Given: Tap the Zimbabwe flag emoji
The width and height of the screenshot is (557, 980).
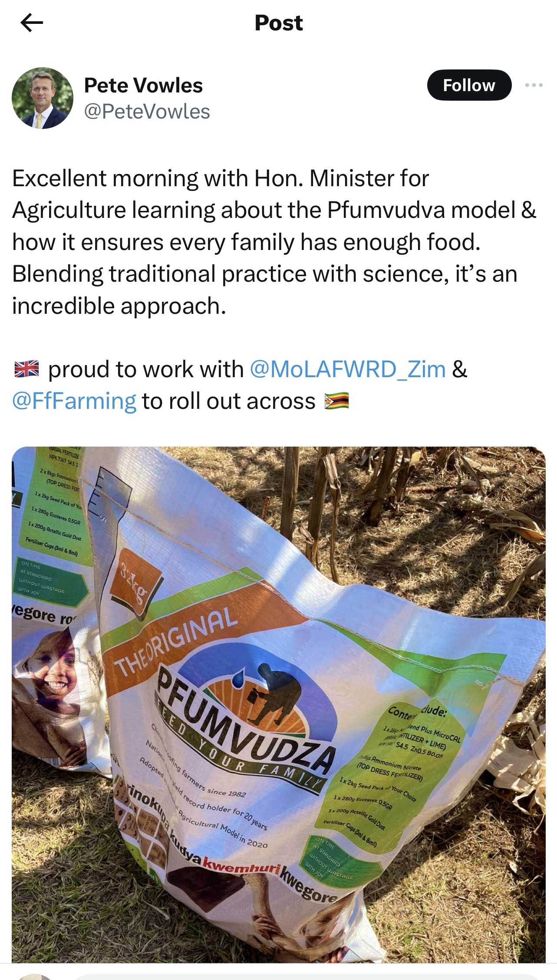Looking at the screenshot, I should (336, 401).
